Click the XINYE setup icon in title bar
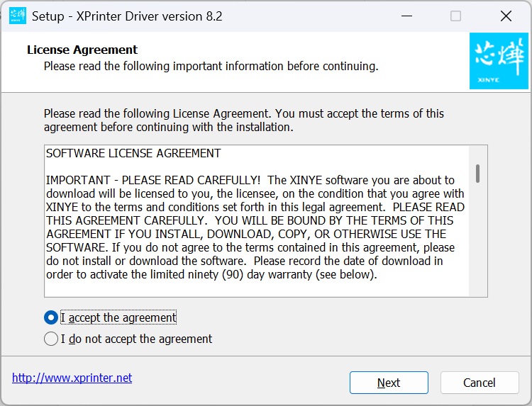This screenshot has width=532, height=406. pos(18,16)
